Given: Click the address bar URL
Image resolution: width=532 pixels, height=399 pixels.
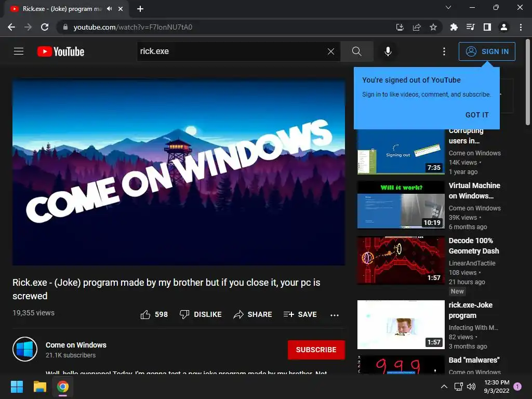Looking at the screenshot, I should [x=132, y=27].
